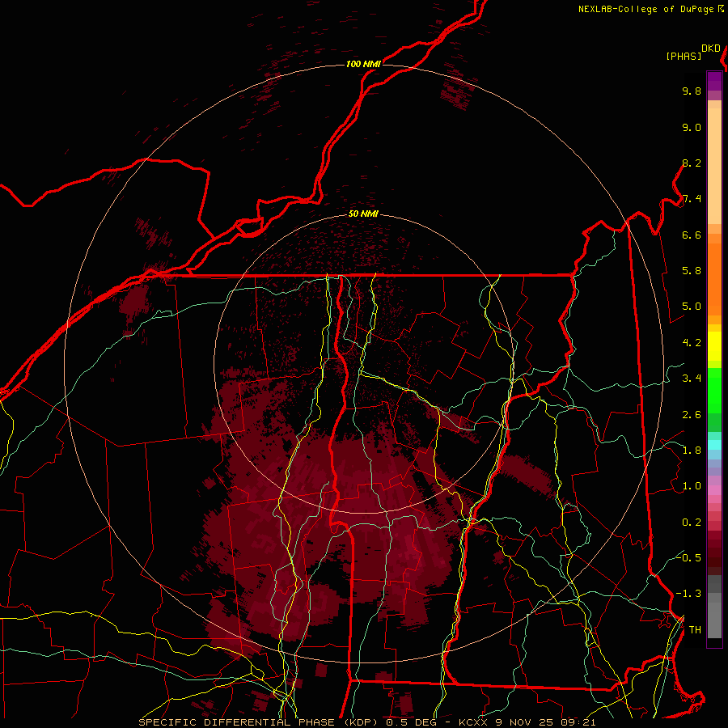Click the -1.3 legend value
The height and width of the screenshot is (728, 728).
(x=688, y=594)
